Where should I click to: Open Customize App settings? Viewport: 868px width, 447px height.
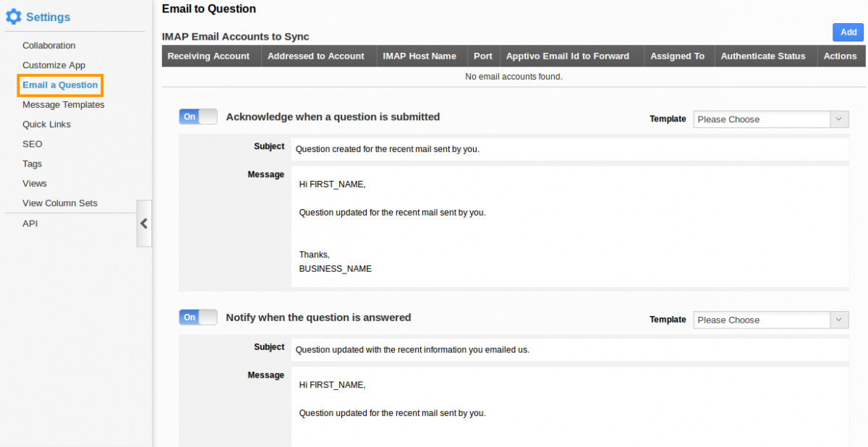coord(54,65)
